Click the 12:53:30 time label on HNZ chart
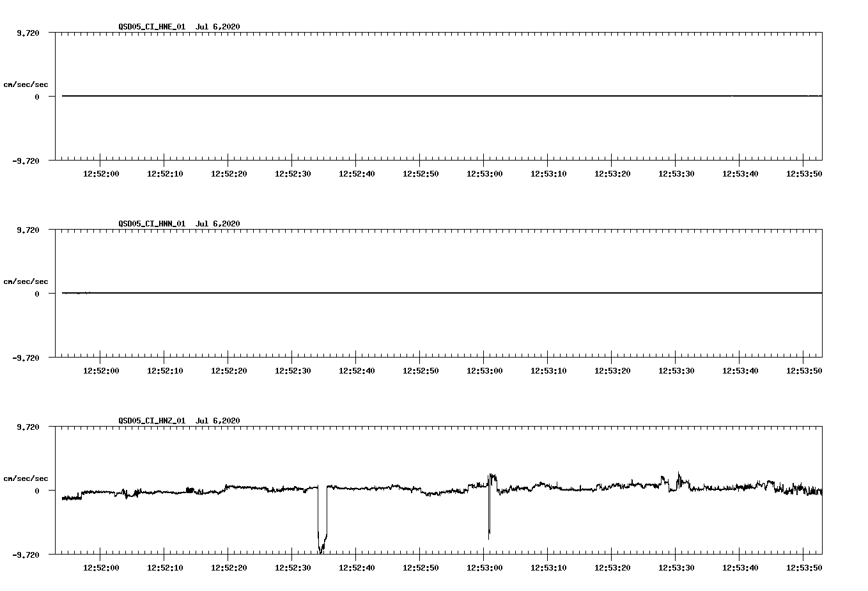Image resolution: width=868 pixels, height=591 pixels. [x=676, y=567]
